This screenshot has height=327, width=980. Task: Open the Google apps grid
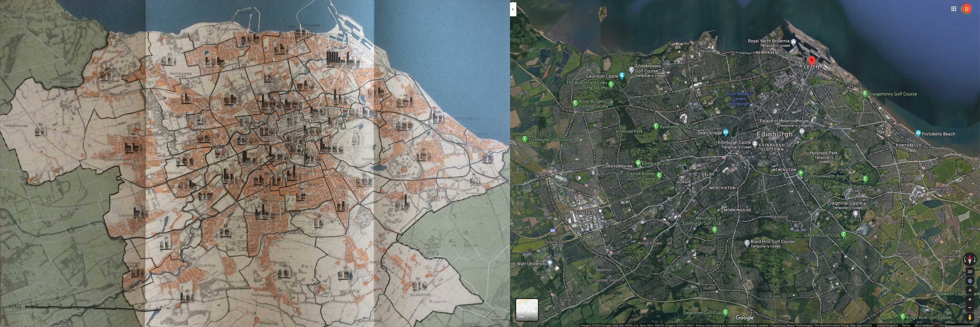953,9
